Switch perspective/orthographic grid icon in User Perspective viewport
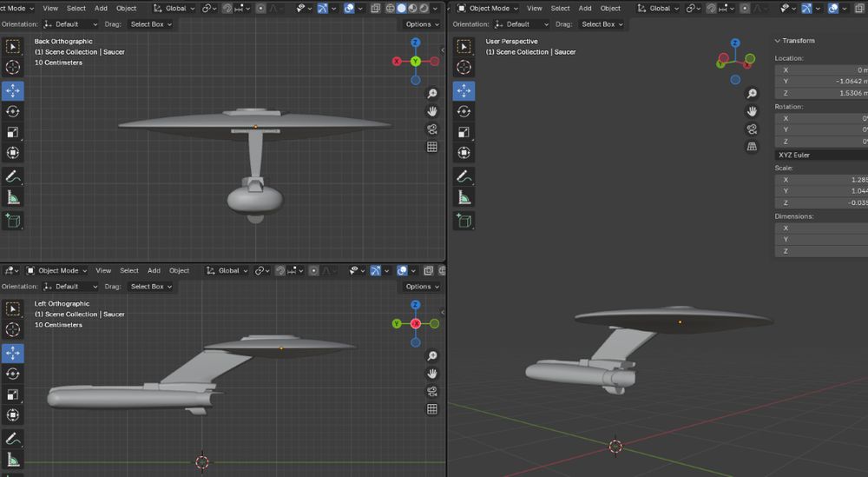Image resolution: width=868 pixels, height=477 pixels. tap(752, 147)
